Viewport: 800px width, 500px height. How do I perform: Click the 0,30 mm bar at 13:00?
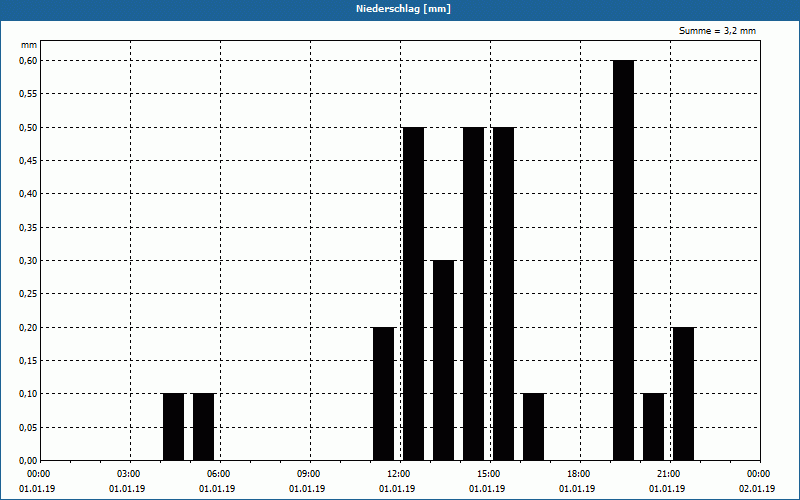(443, 360)
